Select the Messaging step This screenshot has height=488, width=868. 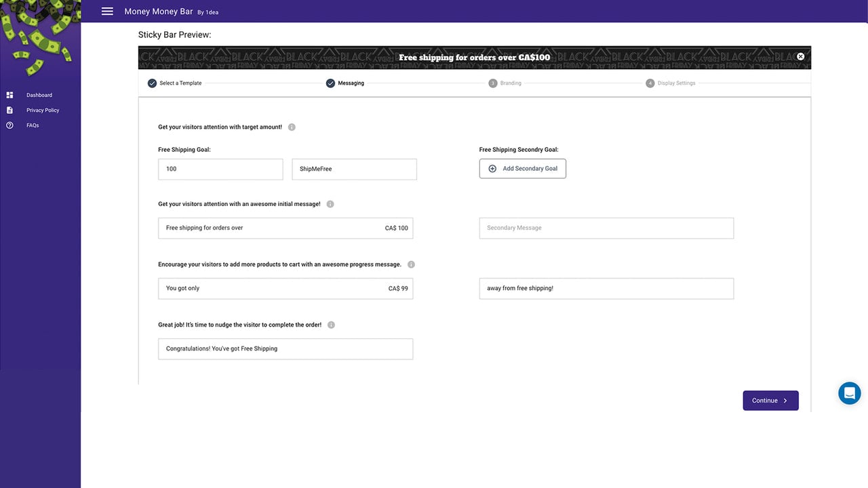345,83
